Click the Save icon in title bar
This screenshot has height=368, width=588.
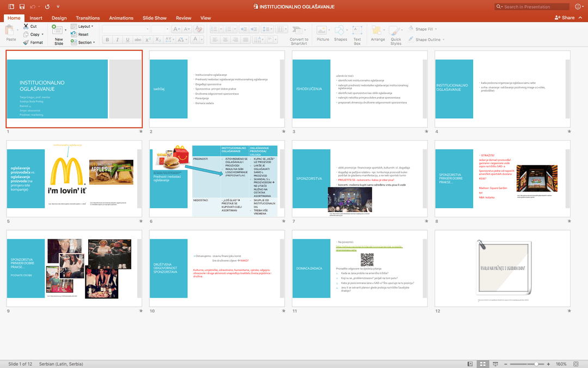(x=22, y=7)
